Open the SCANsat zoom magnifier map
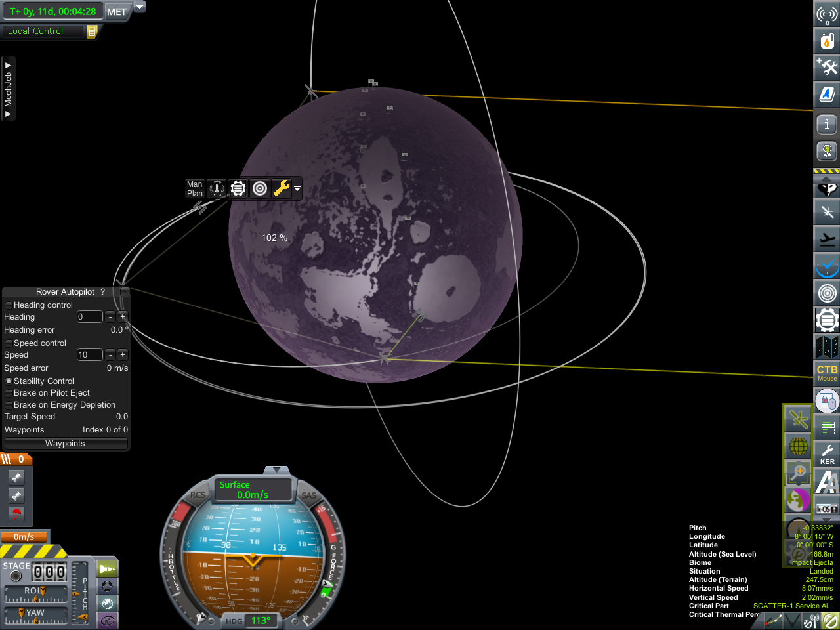Image resolution: width=840 pixels, height=630 pixels. (x=798, y=472)
